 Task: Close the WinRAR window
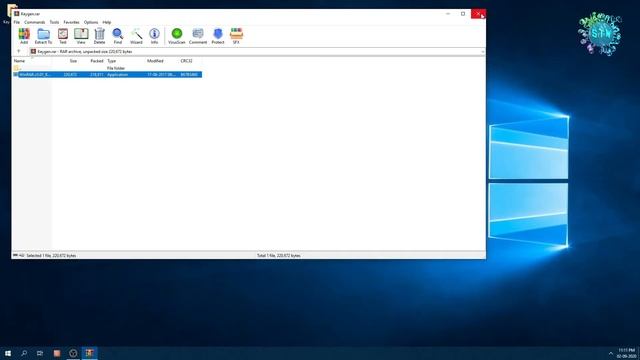478,13
